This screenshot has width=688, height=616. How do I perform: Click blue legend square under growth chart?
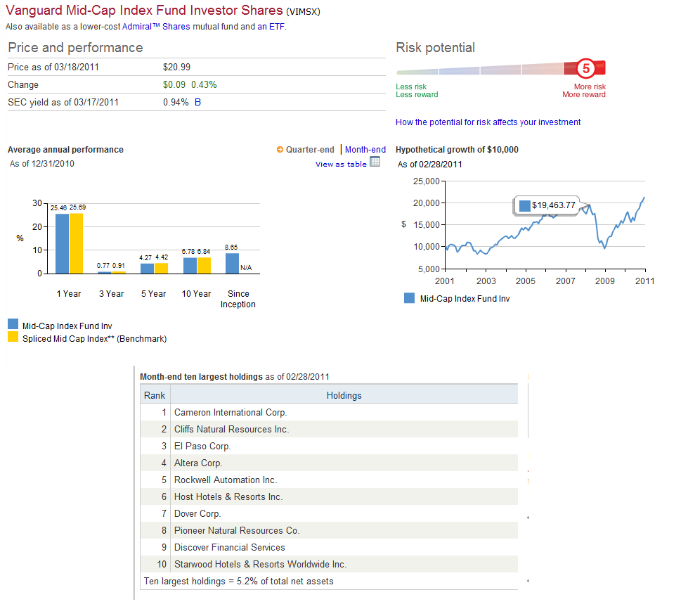[x=410, y=298]
